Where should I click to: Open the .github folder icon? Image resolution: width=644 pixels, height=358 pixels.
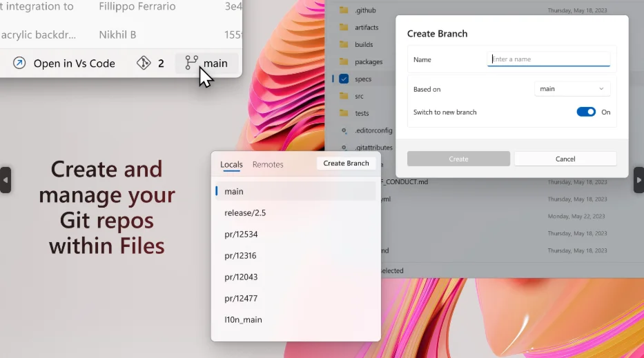click(x=344, y=10)
